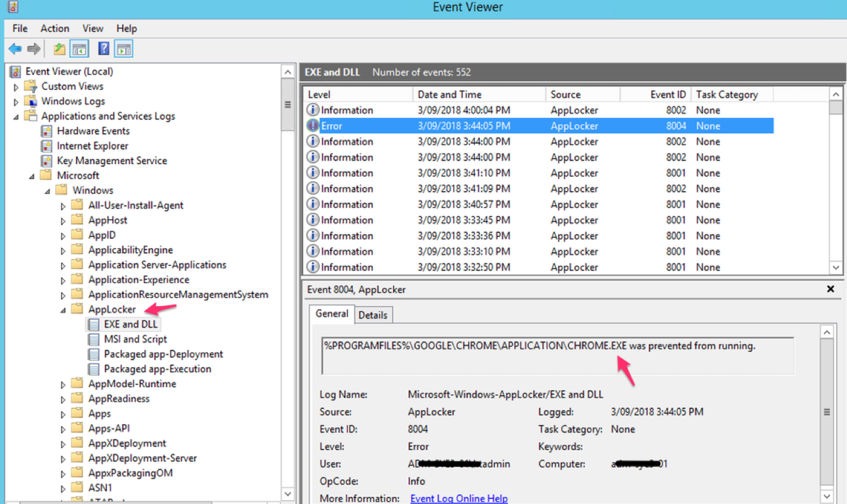This screenshot has height=504, width=847.
Task: Collapse the AppLocker tree node
Action: (x=62, y=309)
